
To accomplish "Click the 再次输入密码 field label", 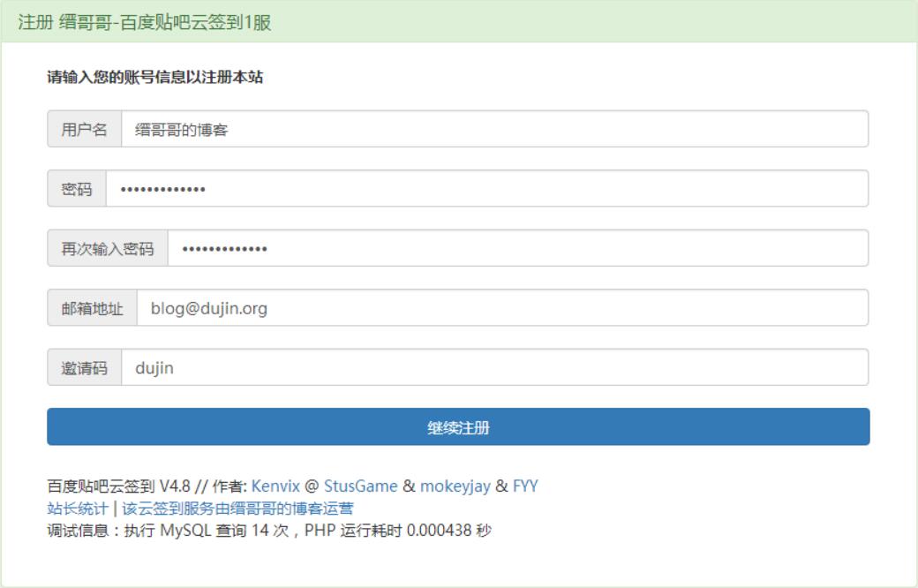I will 108,248.
